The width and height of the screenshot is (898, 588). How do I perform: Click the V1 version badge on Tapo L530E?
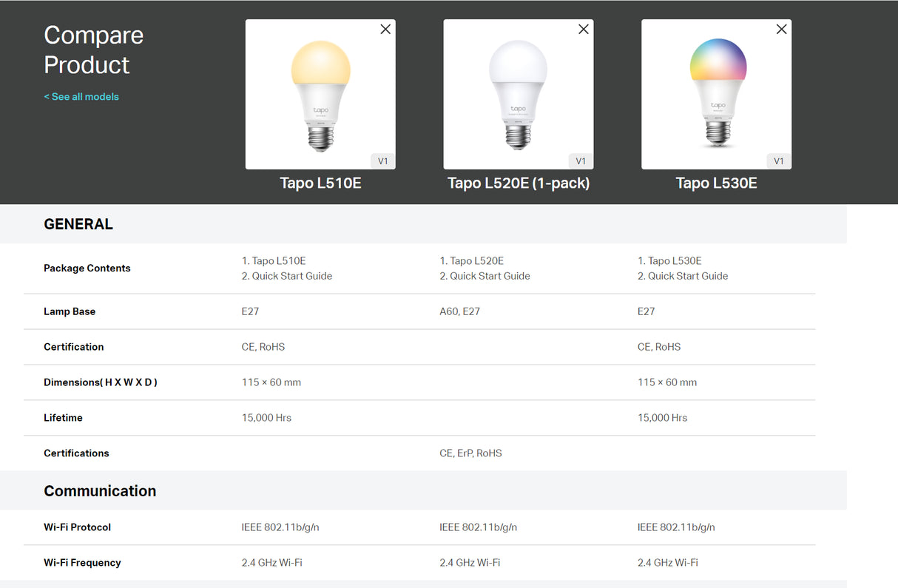click(x=778, y=160)
